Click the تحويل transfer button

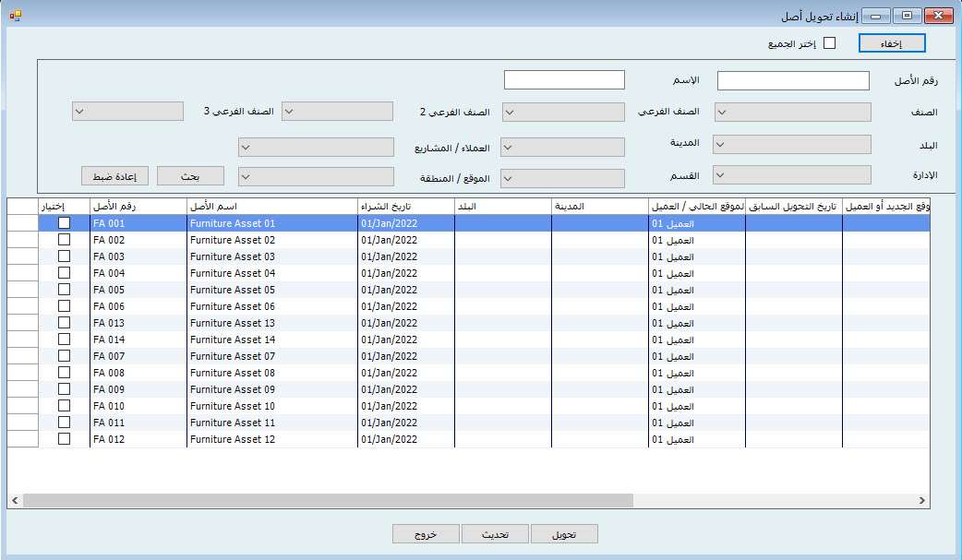564,534
